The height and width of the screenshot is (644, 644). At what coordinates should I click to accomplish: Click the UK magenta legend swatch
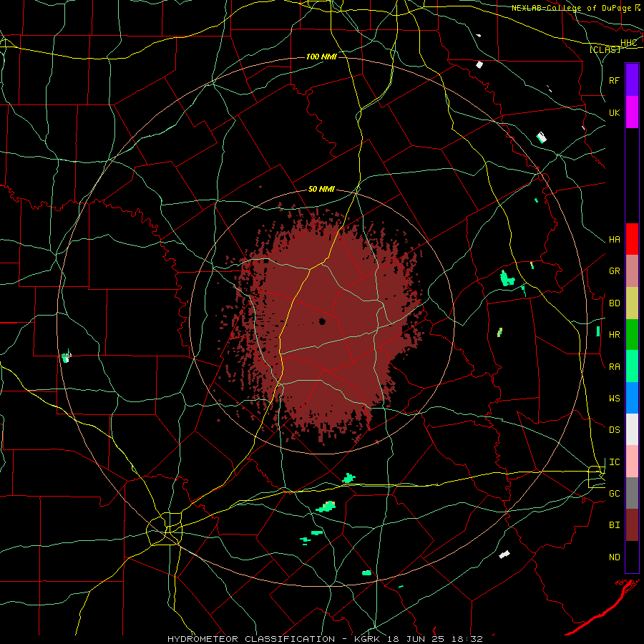[x=632, y=112]
